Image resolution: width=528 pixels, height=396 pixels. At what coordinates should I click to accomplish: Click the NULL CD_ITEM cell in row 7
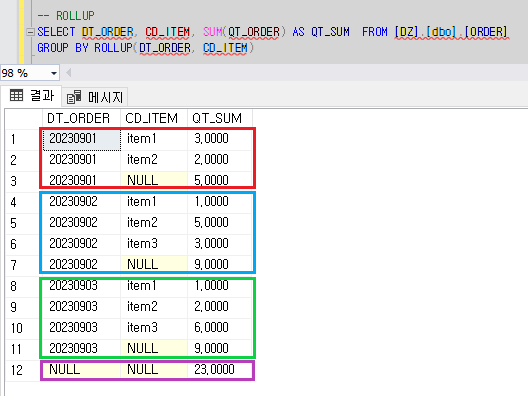click(x=154, y=265)
